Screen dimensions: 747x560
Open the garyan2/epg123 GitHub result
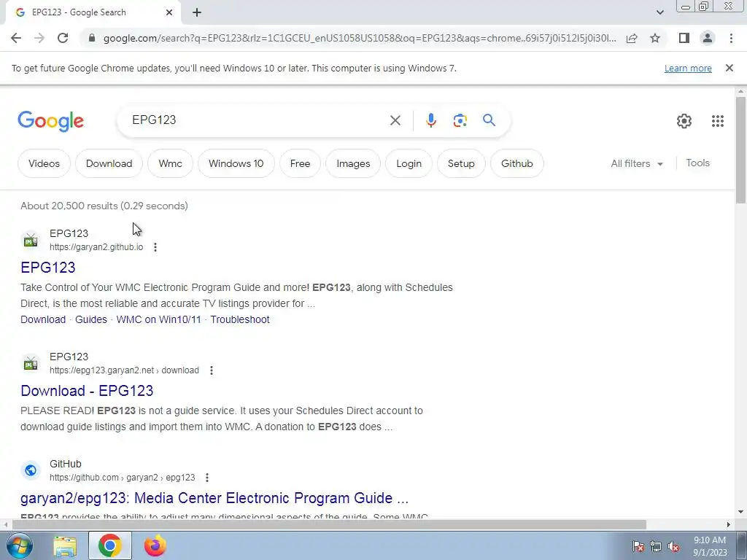click(214, 498)
